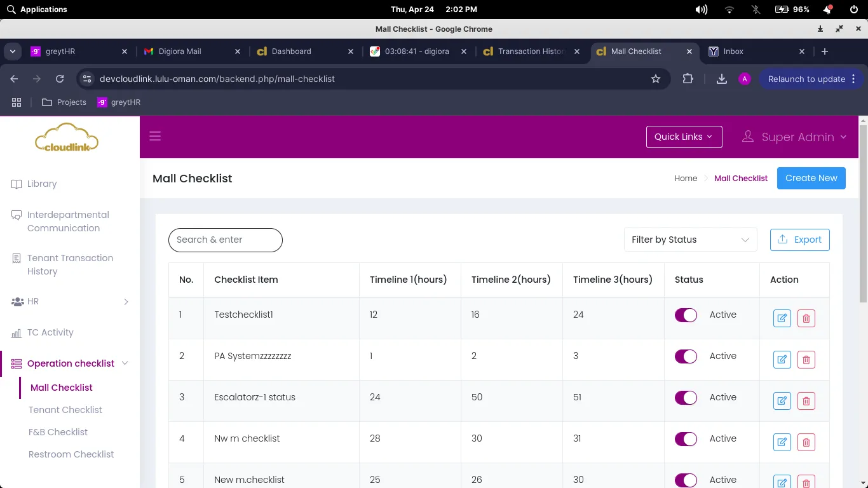Click edit icon for Testchecklist1 row

[x=782, y=318]
